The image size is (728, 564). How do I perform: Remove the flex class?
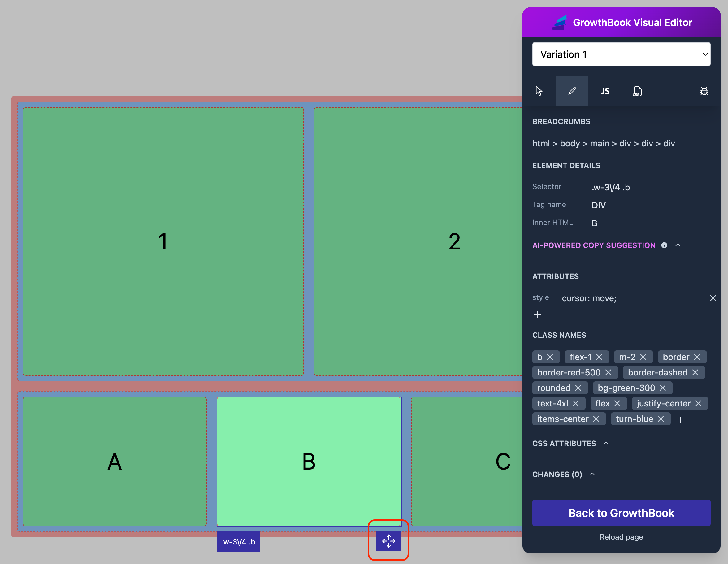tap(617, 403)
